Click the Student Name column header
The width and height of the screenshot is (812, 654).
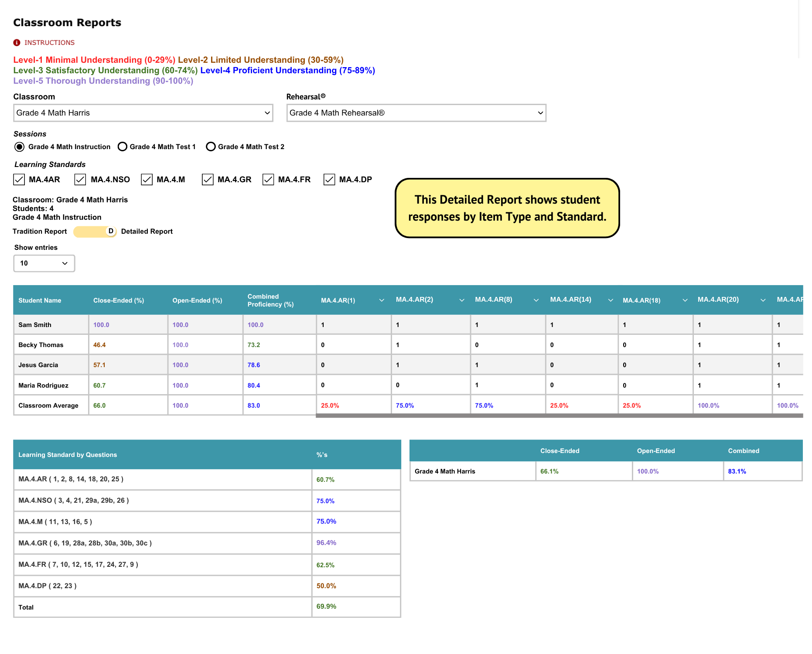coord(40,300)
